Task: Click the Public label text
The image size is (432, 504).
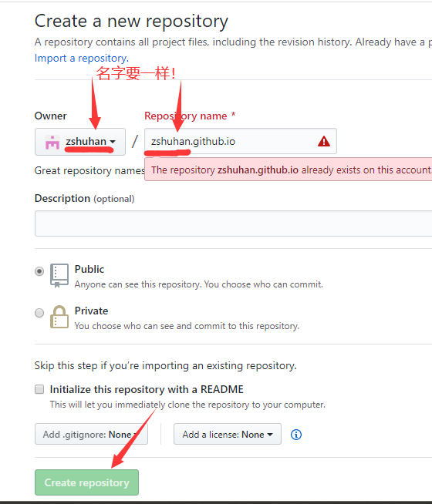Action: coord(89,269)
